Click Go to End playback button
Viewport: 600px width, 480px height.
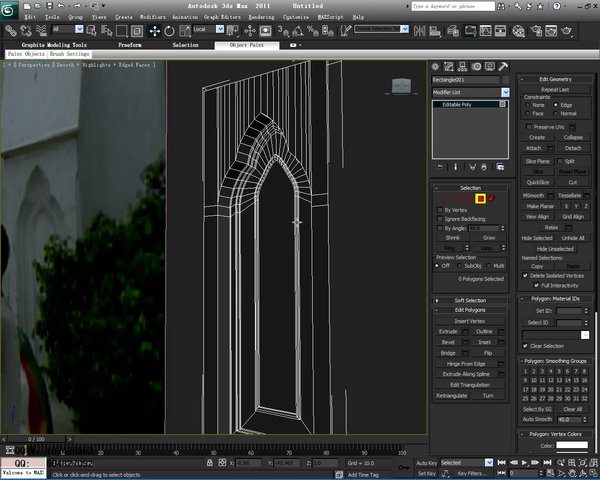(548, 462)
